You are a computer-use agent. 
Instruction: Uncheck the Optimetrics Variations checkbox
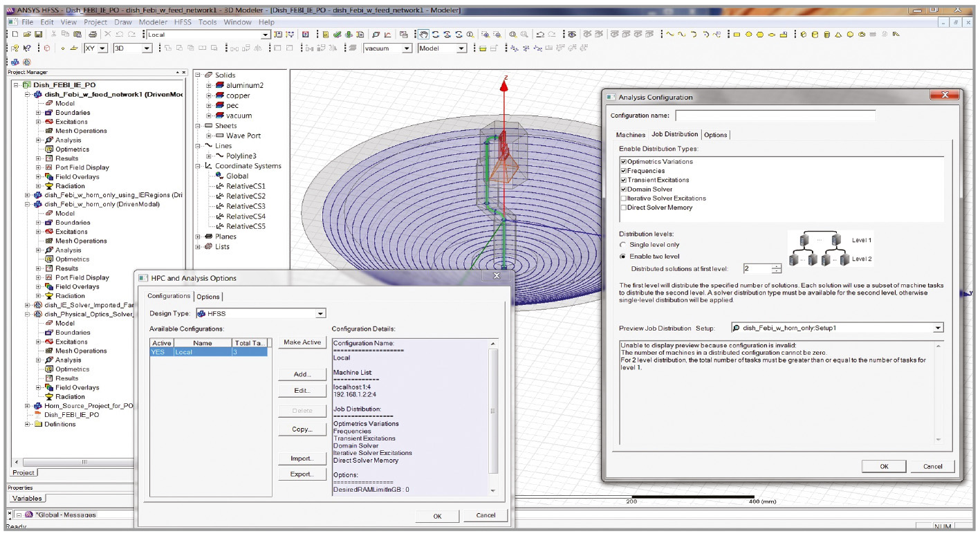click(624, 162)
